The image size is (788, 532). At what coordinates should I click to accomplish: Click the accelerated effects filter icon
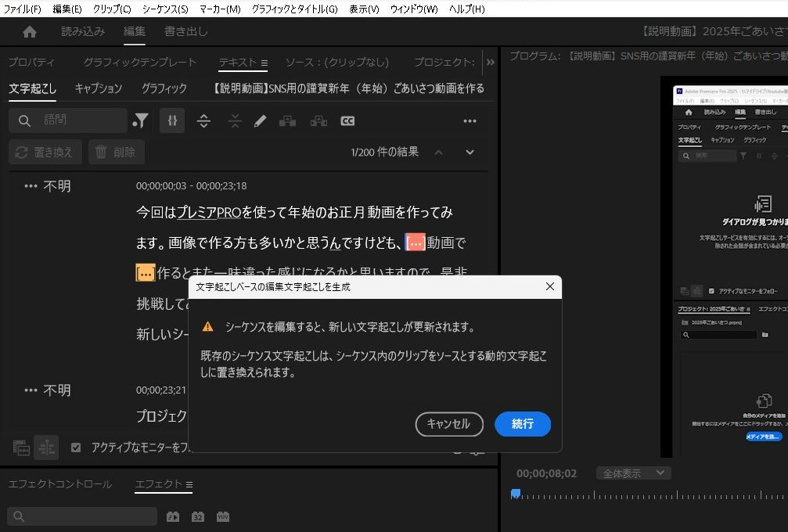pos(173,516)
